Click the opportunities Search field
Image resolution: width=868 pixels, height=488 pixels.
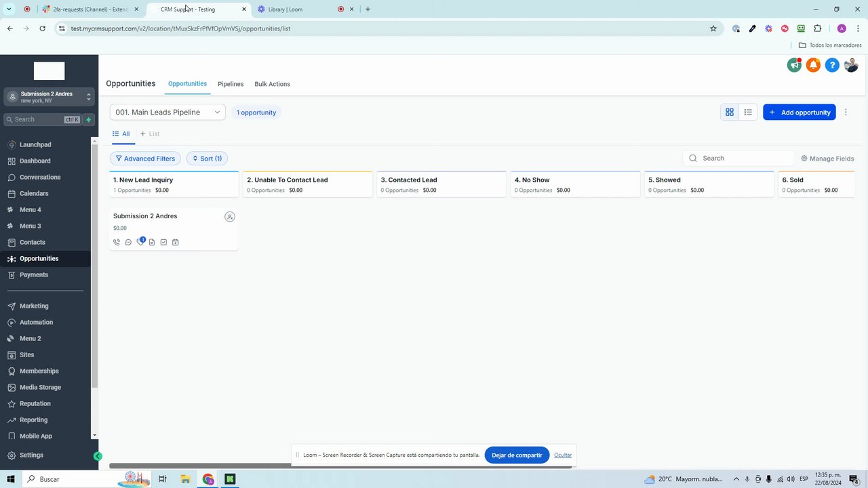click(x=738, y=159)
